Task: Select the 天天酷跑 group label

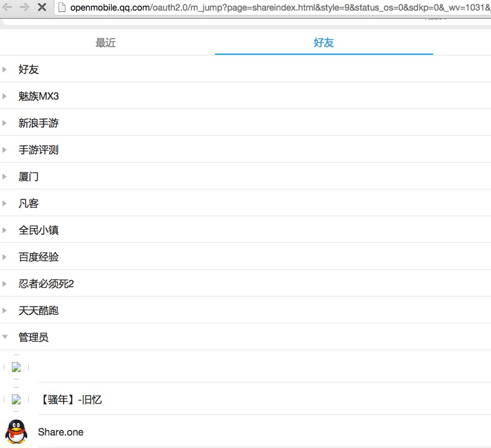Action: coord(39,310)
